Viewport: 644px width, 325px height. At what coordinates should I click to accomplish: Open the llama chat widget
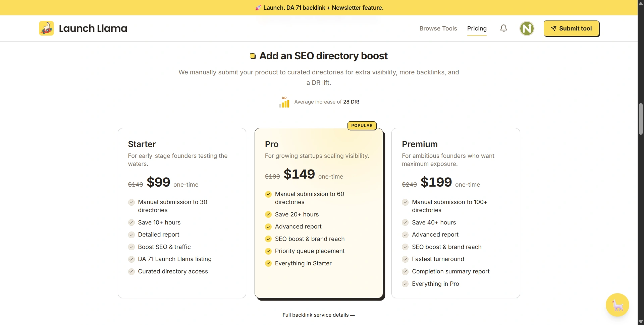point(617,305)
